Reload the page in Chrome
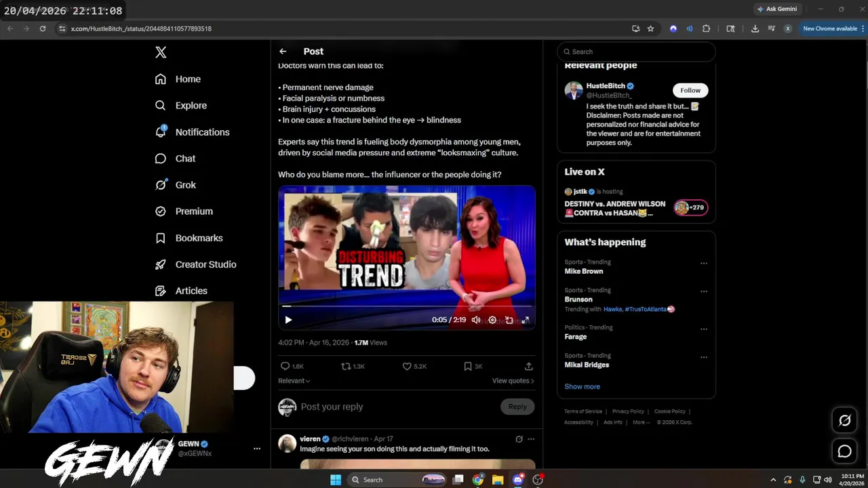 (43, 28)
